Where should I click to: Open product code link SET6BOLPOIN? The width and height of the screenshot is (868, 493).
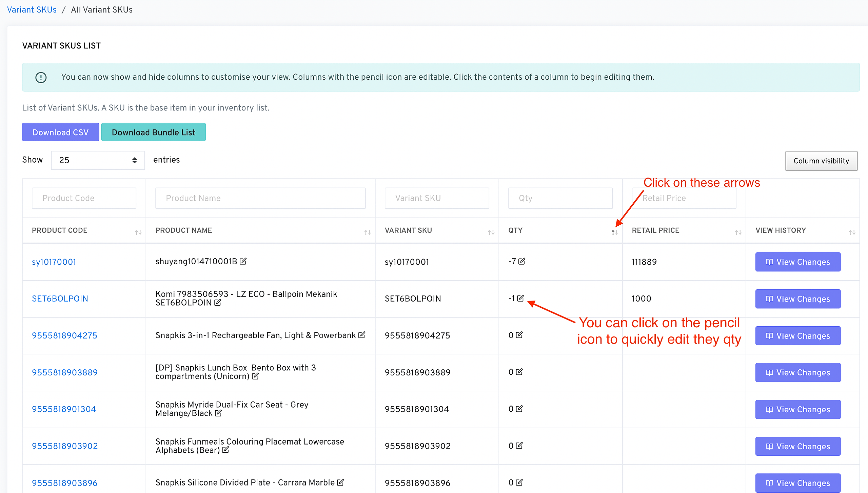60,299
